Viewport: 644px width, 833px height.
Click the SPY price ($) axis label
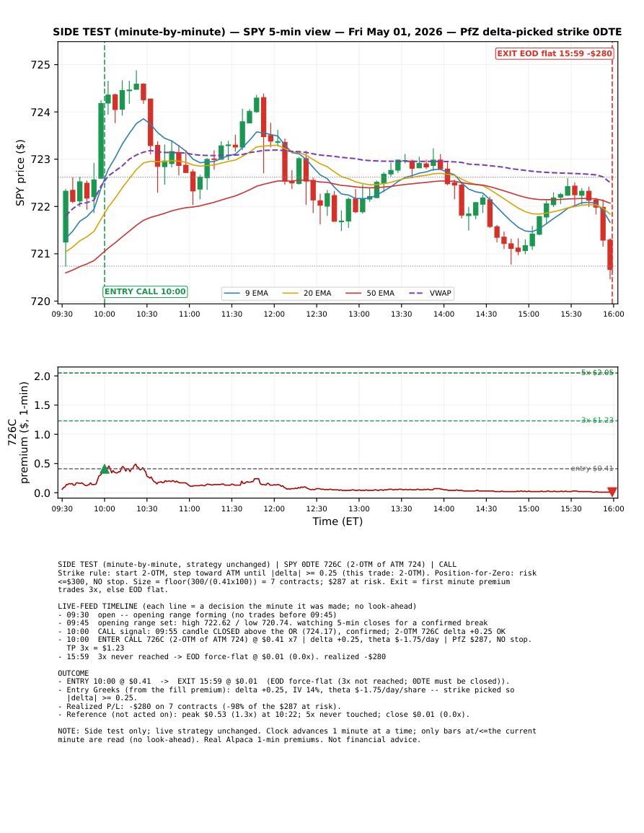(20, 172)
